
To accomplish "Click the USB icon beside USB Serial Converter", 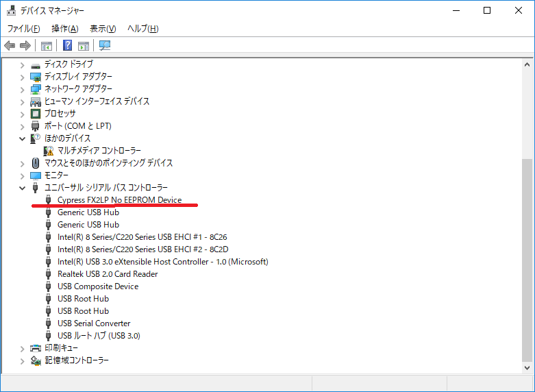I will [48, 323].
